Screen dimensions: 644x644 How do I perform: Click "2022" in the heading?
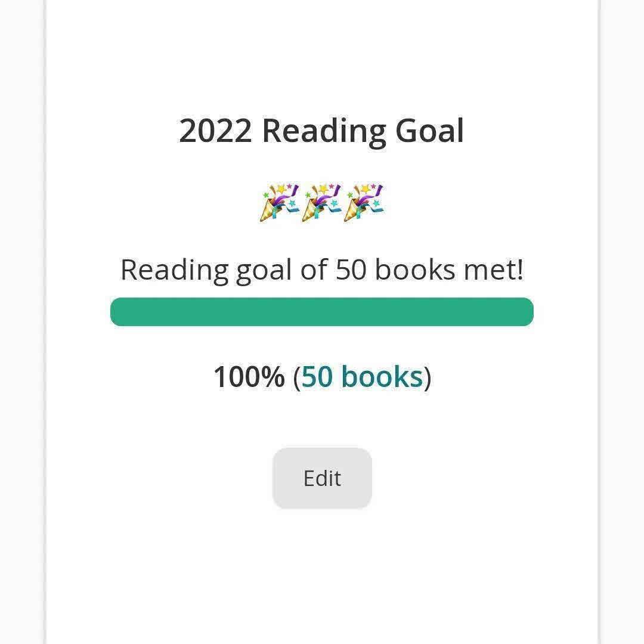click(215, 131)
